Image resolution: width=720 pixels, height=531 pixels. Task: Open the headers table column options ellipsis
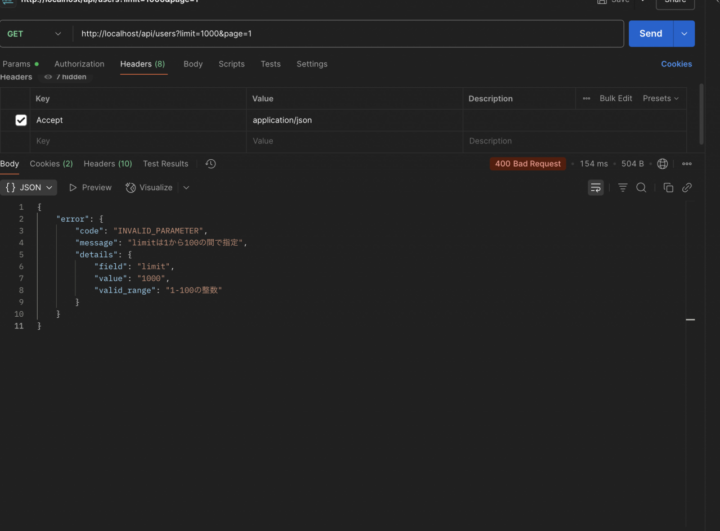point(586,98)
